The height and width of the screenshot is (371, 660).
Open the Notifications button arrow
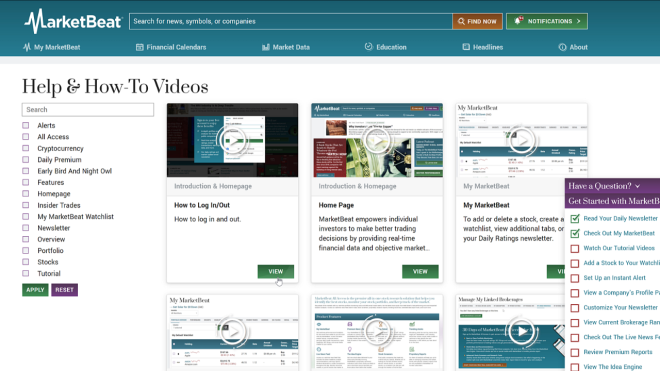pyautogui.click(x=579, y=21)
